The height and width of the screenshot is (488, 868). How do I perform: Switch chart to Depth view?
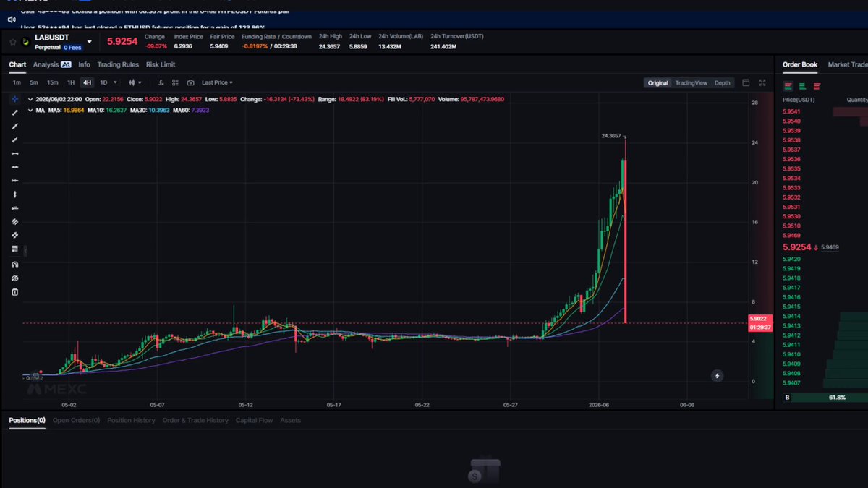(722, 82)
